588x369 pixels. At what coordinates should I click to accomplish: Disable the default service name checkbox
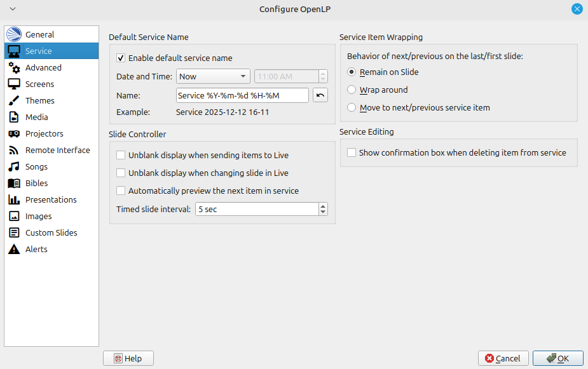[121, 58]
